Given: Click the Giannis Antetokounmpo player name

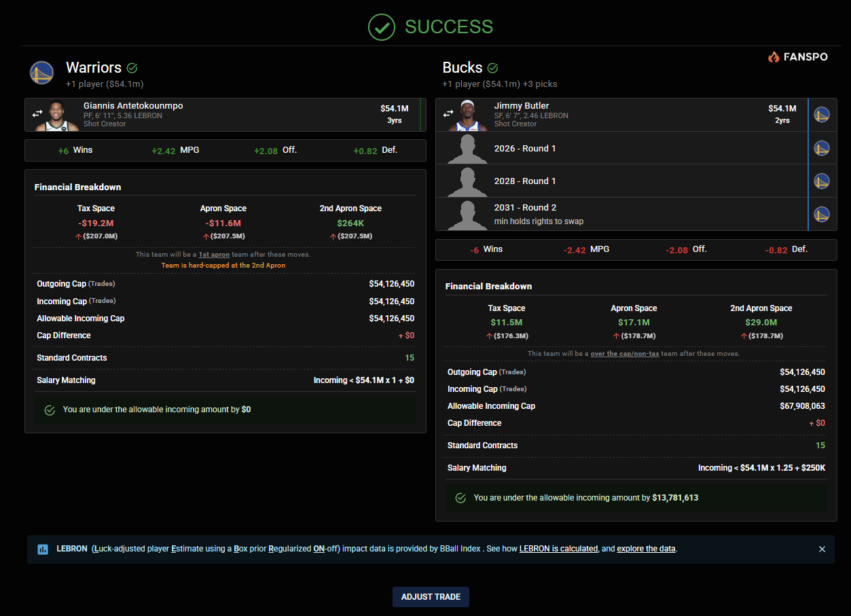Looking at the screenshot, I should (x=133, y=106).
